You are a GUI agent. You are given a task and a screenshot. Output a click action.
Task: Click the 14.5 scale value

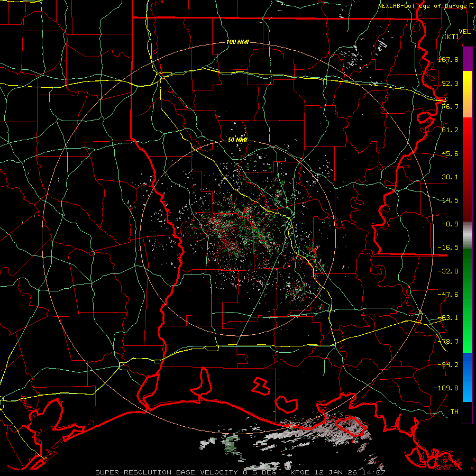pos(450,200)
